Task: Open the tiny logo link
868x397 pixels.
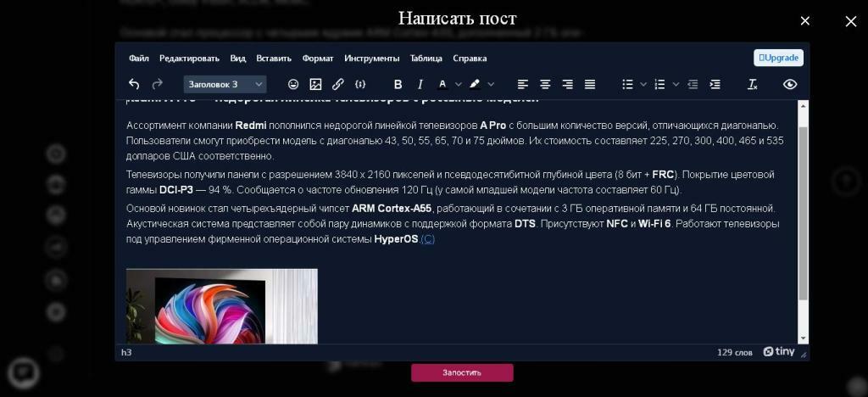Action: (x=779, y=351)
